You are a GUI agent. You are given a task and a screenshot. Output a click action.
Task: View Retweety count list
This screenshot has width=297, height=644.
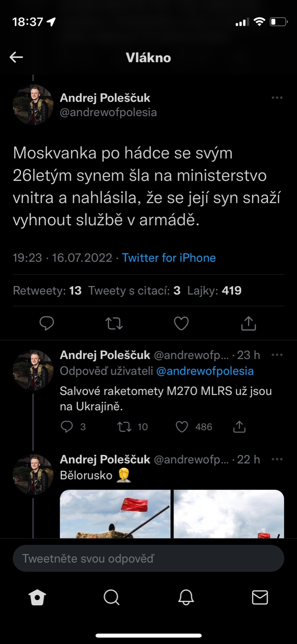click(47, 291)
